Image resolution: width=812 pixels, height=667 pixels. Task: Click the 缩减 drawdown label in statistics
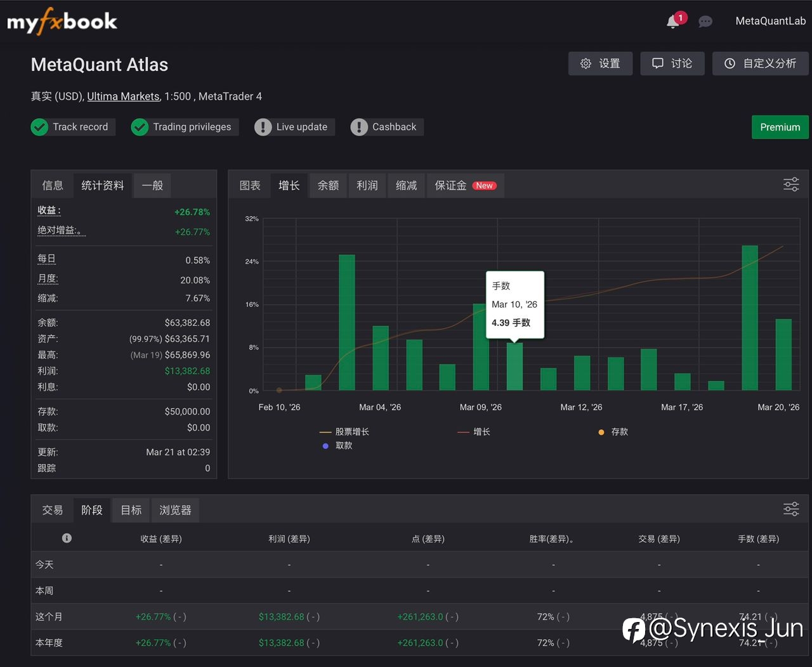pos(48,298)
